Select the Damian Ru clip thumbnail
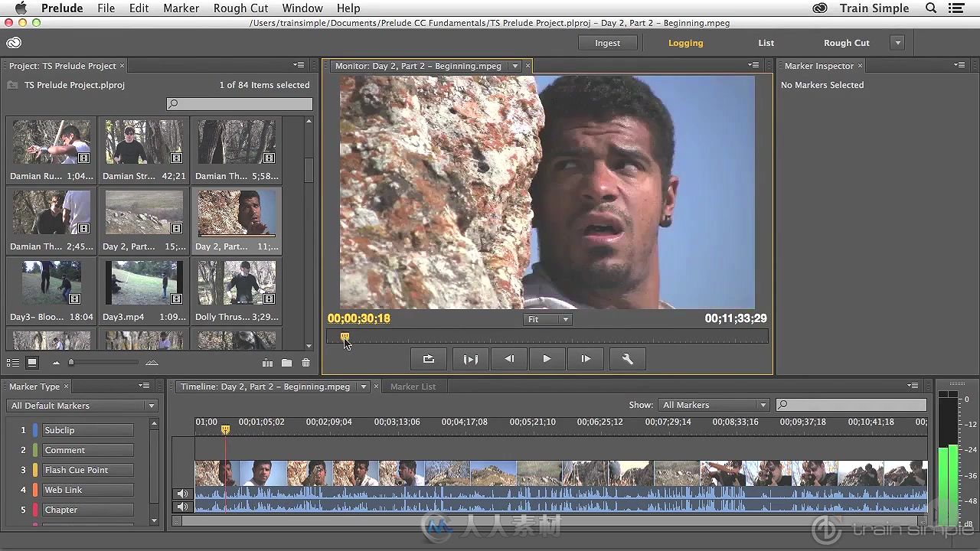This screenshot has width=980, height=551. pyautogui.click(x=51, y=142)
